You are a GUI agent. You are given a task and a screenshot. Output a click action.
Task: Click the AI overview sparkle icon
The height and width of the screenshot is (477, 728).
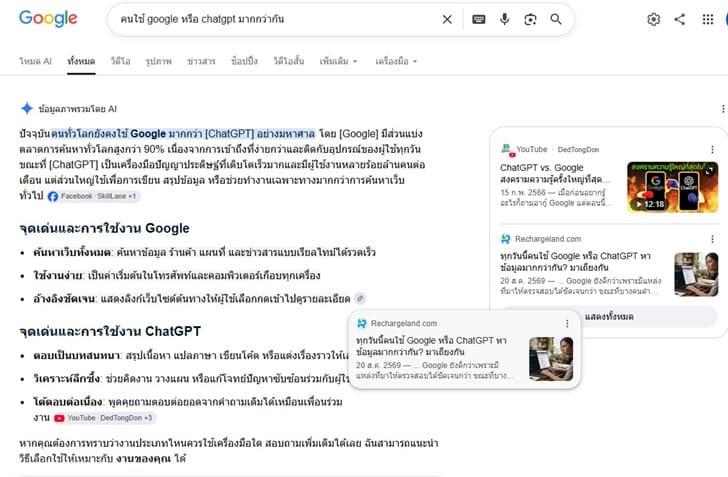click(x=27, y=108)
